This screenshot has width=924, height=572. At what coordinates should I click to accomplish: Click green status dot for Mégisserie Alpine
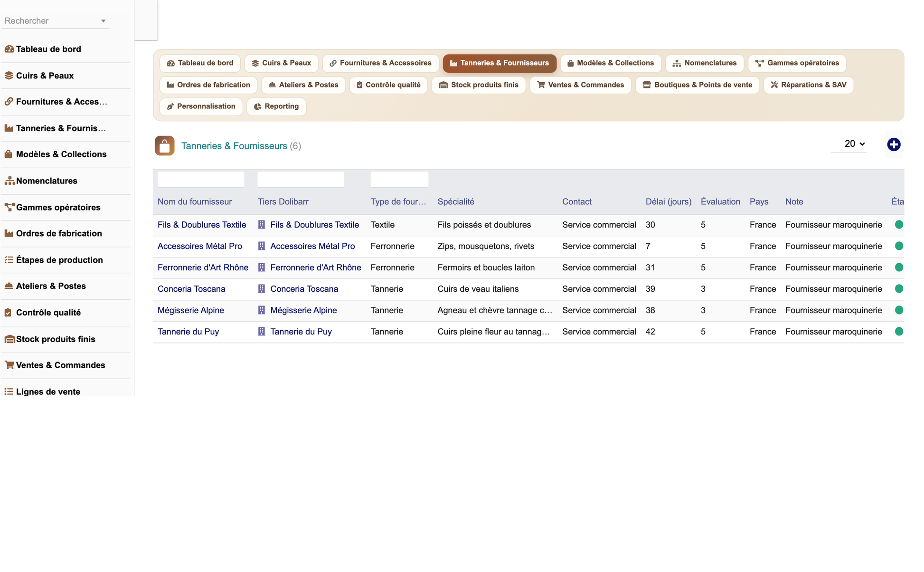[x=899, y=310]
